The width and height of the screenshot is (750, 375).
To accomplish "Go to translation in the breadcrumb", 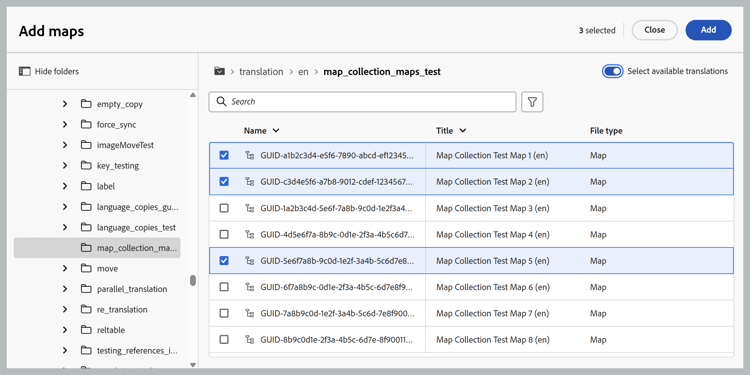I will (x=261, y=72).
